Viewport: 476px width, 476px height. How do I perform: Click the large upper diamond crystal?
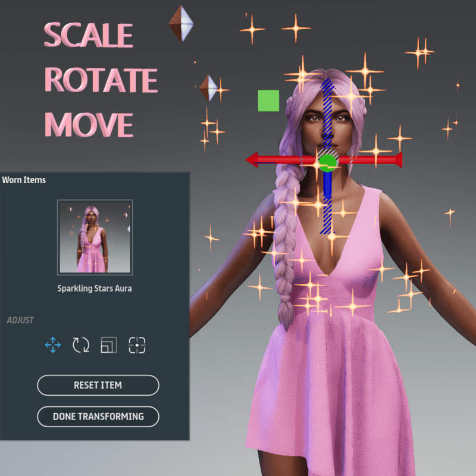pyautogui.click(x=181, y=23)
